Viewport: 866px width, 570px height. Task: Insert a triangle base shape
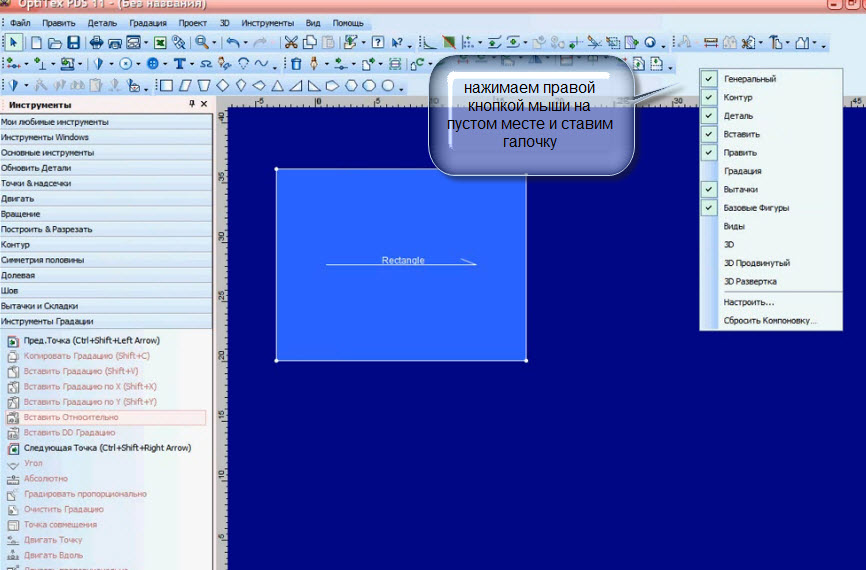pos(278,86)
